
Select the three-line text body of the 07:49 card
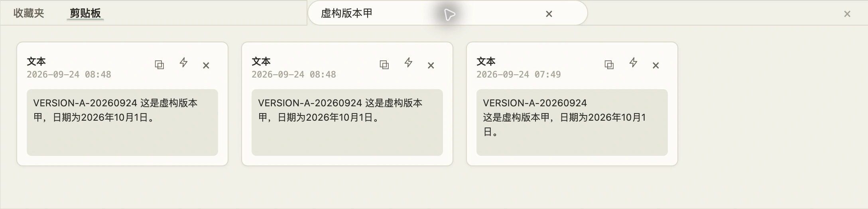[572, 122]
